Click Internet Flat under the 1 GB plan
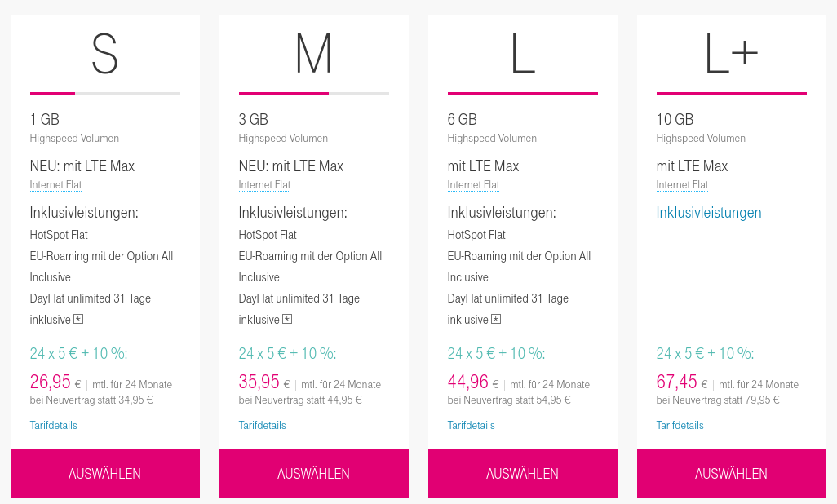The height and width of the screenshot is (504, 837). coord(56,185)
